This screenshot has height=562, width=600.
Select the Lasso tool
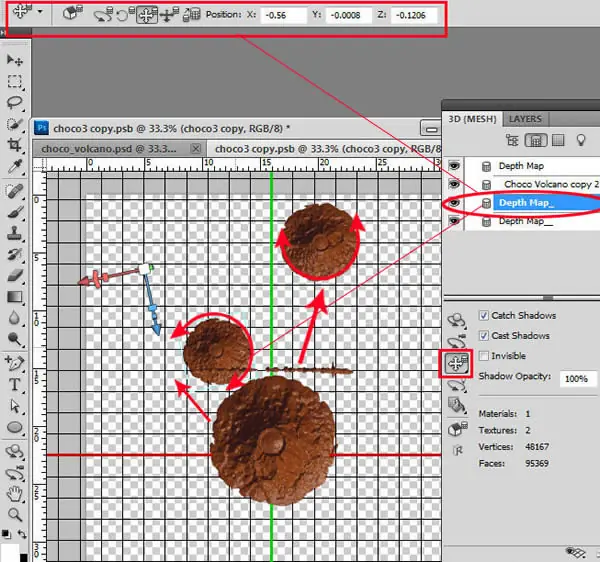(x=15, y=102)
